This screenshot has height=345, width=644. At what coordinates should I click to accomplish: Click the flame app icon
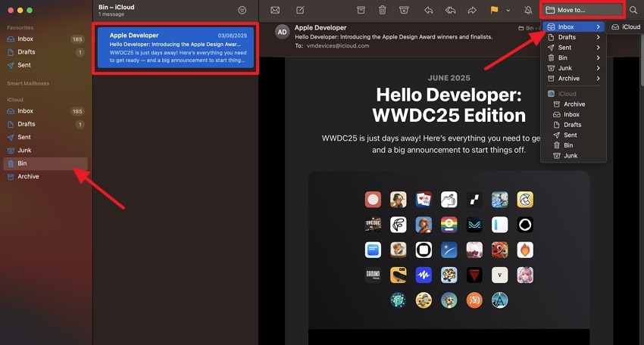[525, 250]
